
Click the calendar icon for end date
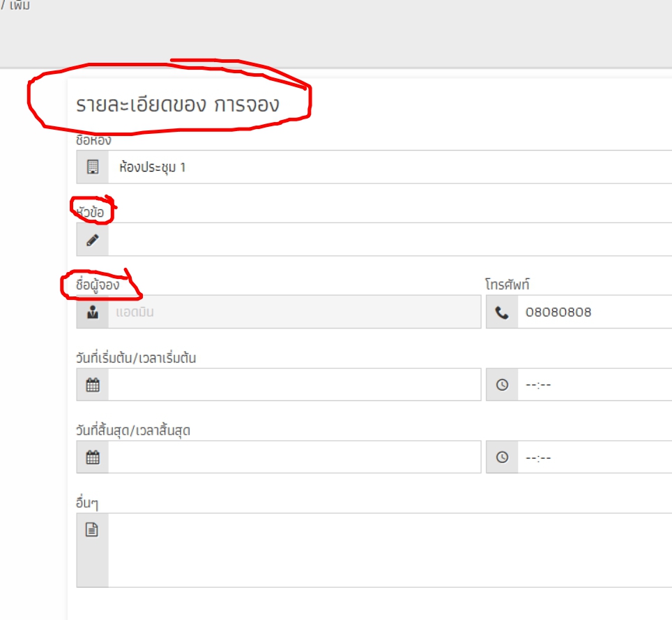93,457
